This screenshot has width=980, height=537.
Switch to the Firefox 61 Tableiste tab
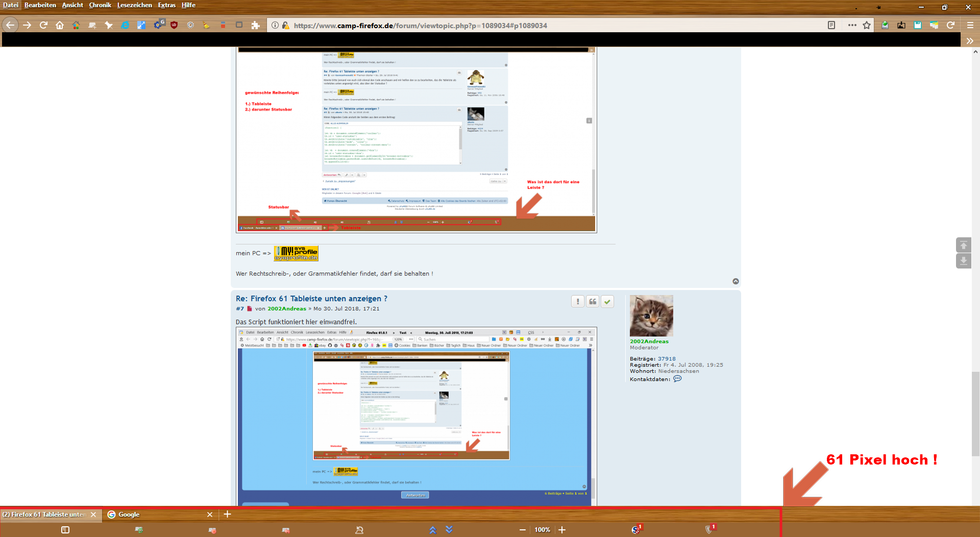tap(45, 515)
